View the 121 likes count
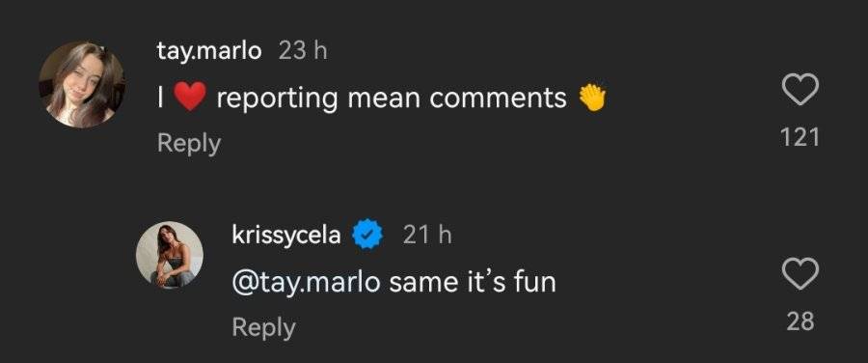Image resolution: width=868 pixels, height=363 pixels. (x=800, y=137)
